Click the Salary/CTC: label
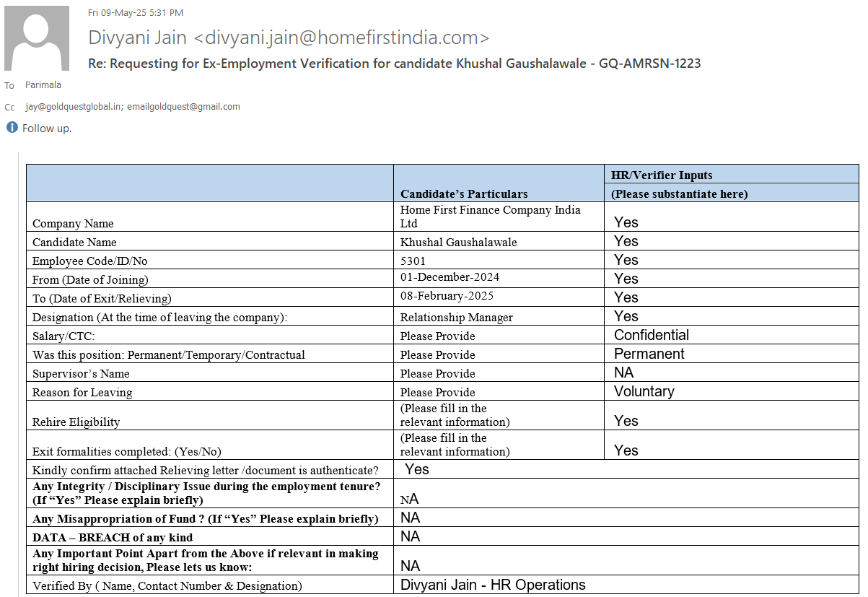Image resolution: width=868 pixels, height=597 pixels. [x=63, y=336]
